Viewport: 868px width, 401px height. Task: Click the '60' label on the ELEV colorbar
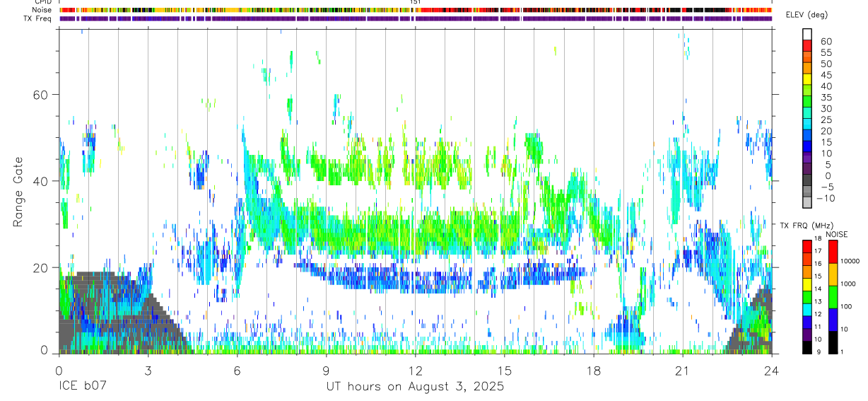pos(825,41)
